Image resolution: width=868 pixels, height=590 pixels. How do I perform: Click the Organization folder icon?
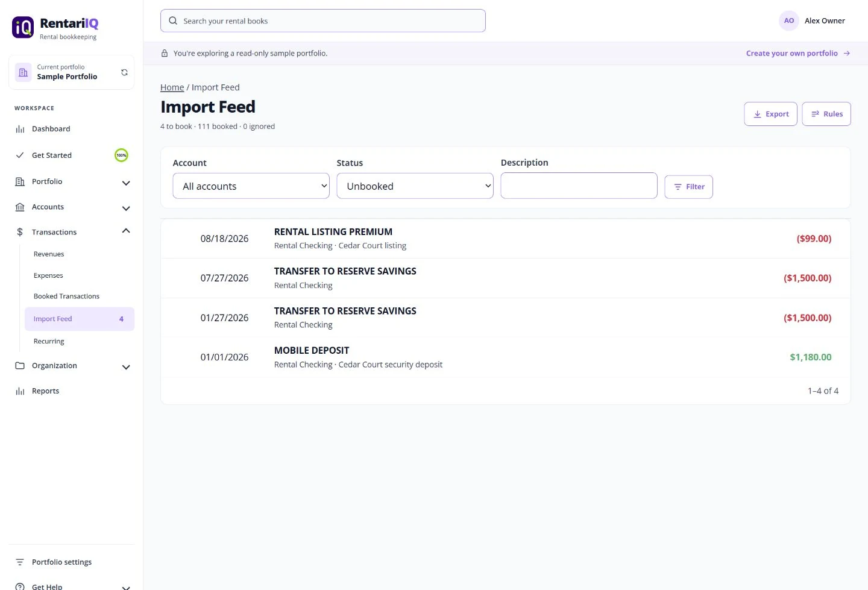click(x=20, y=366)
